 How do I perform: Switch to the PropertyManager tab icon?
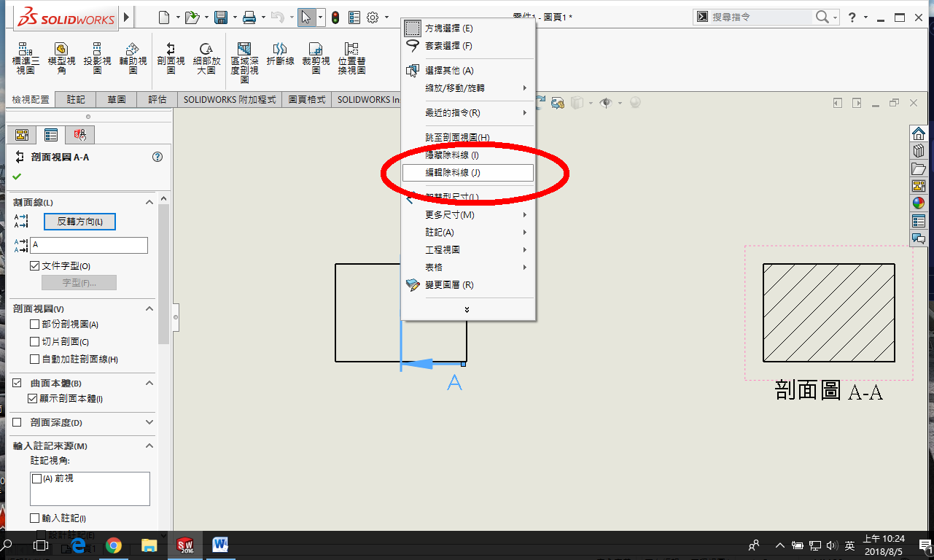(50, 135)
